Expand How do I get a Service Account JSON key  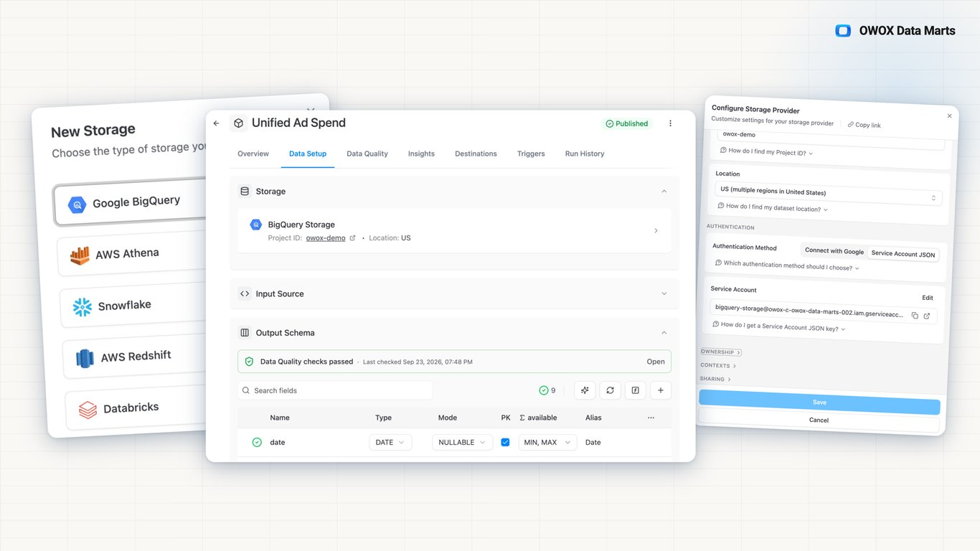[779, 326]
